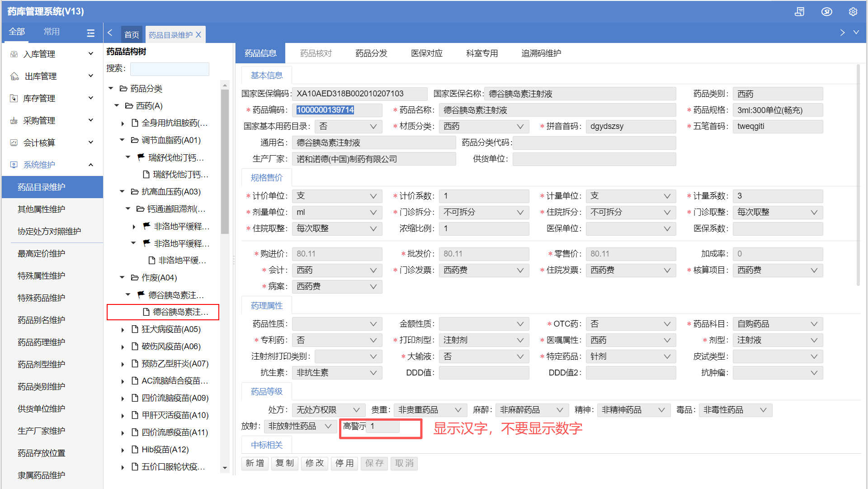This screenshot has width=868, height=489.
Task: Open the 国家基本用药目录 dropdown
Action: coord(373,126)
